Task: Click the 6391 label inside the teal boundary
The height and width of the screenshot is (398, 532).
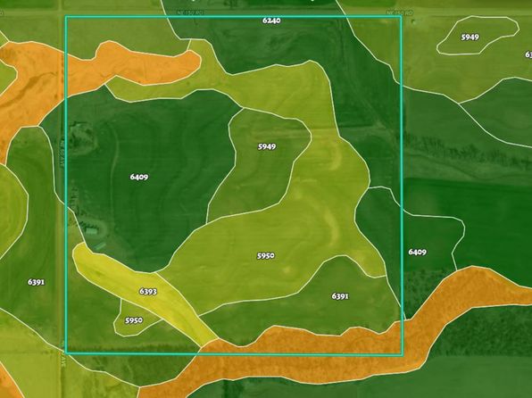Action: (x=340, y=296)
